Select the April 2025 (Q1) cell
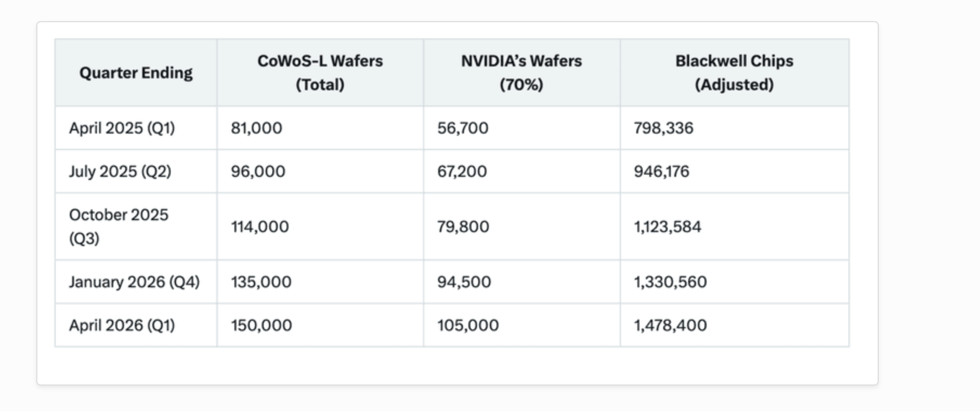Screen dimensions: 980x411 [x=122, y=128]
